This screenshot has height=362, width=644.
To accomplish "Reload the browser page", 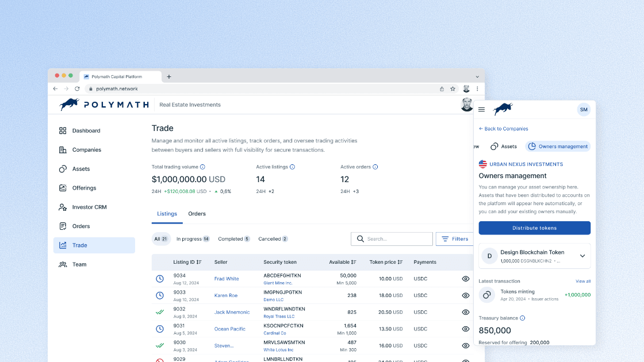I will tap(77, 88).
